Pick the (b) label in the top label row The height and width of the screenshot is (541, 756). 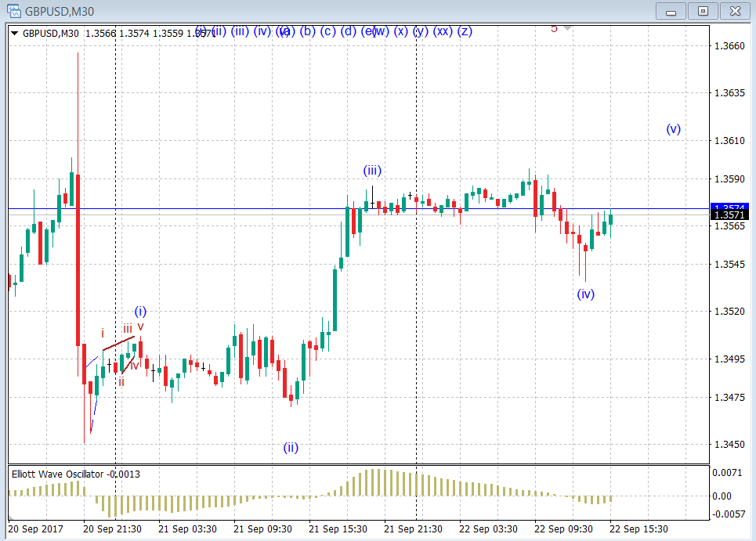tap(308, 31)
